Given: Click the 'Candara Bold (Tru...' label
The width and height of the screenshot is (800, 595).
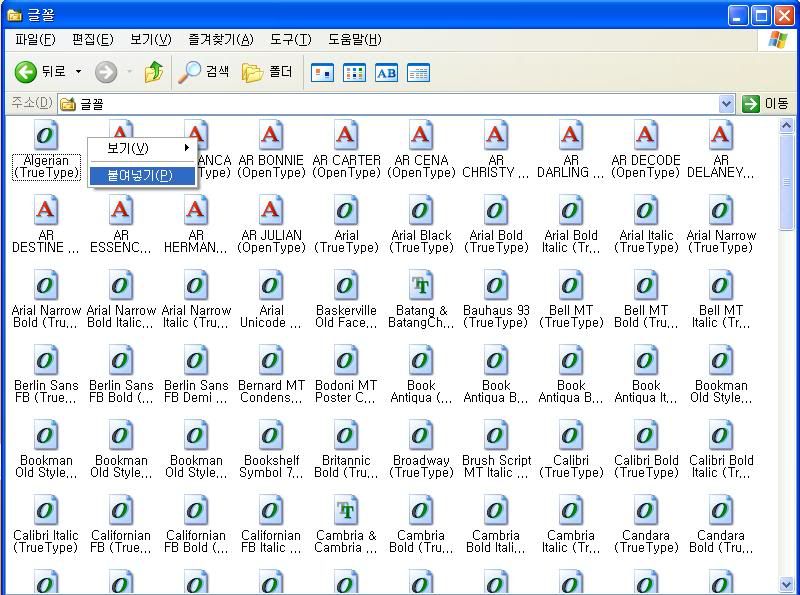Looking at the screenshot, I should point(721,541).
